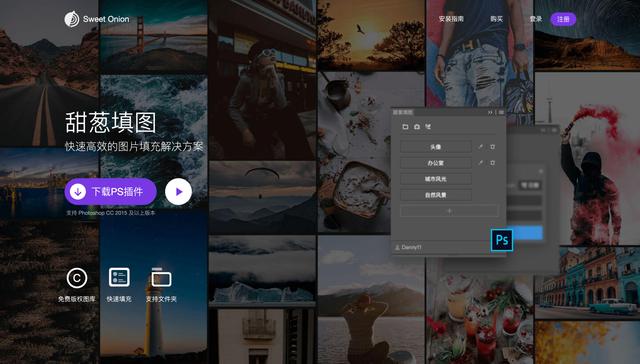Click the Photoshop Ps badge icon
640x364 pixels.
[x=502, y=240]
